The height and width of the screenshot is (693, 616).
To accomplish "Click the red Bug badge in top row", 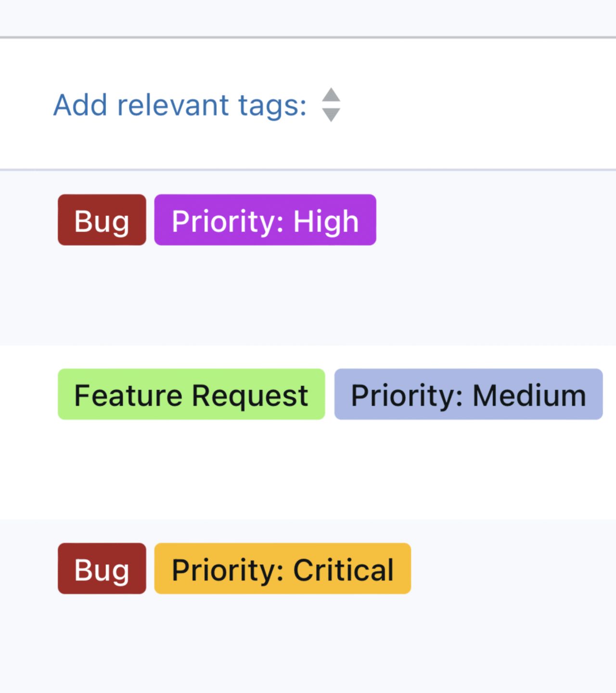I will (101, 220).
